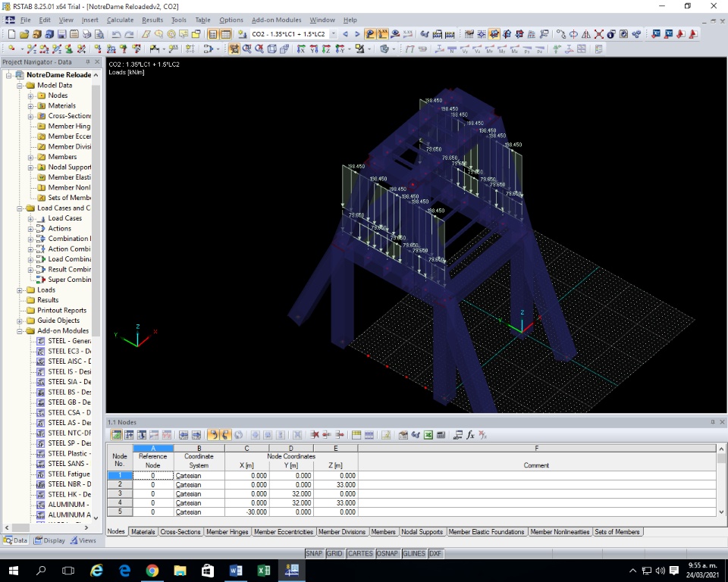
Task: Toggle DXF in the status bar
Action: (x=435, y=553)
